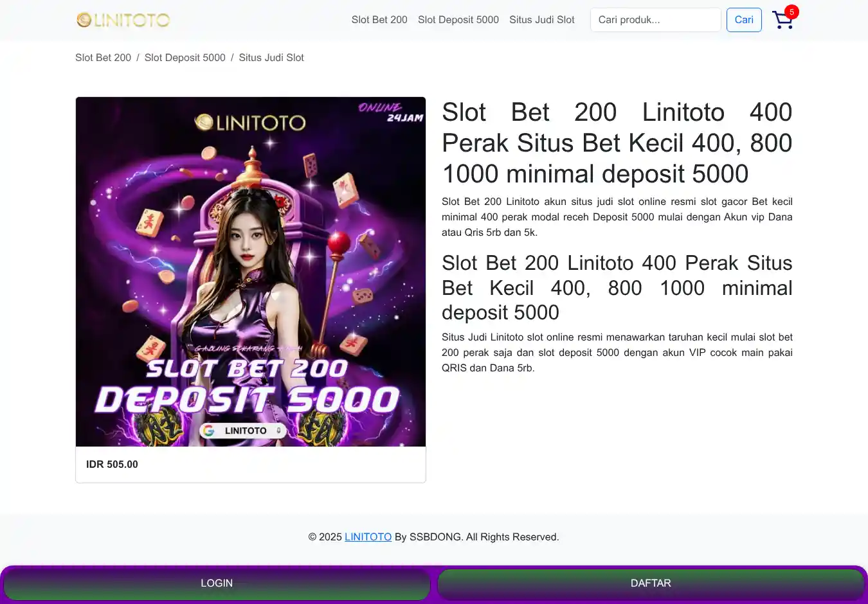Click the Cari search button

point(744,20)
